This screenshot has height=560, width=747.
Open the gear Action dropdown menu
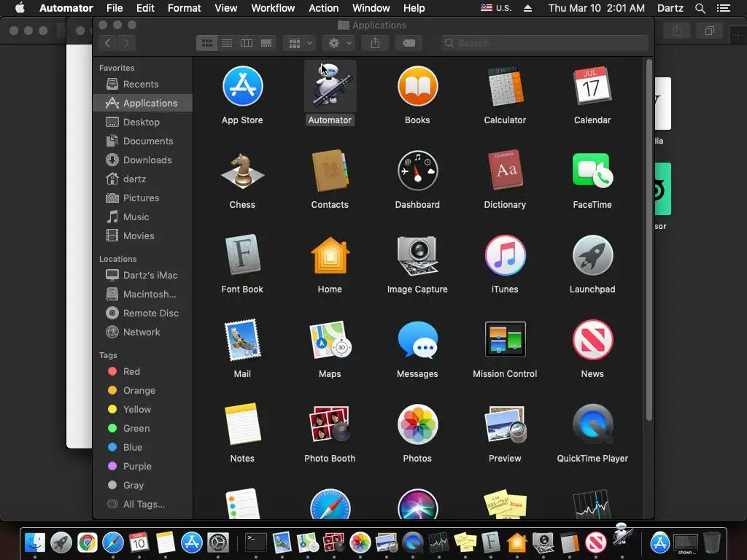click(339, 43)
